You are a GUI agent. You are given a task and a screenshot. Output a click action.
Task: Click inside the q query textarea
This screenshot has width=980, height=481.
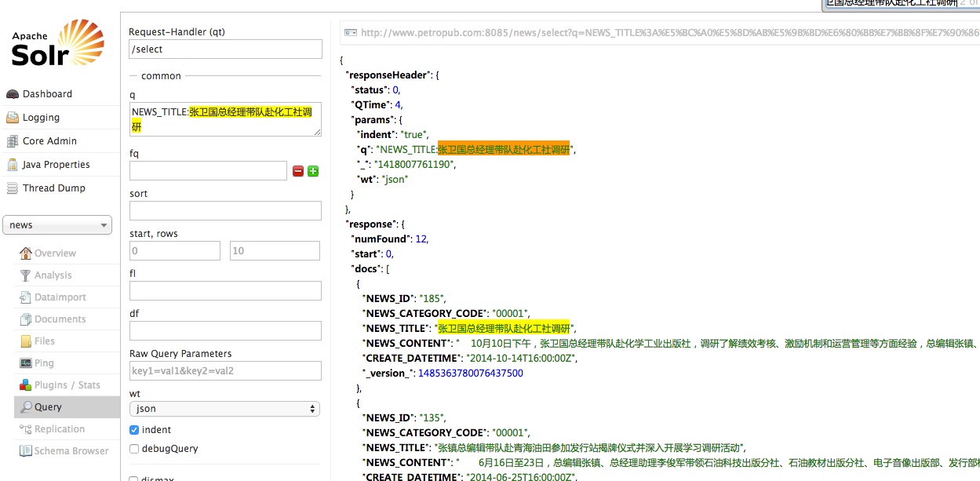tap(225, 119)
